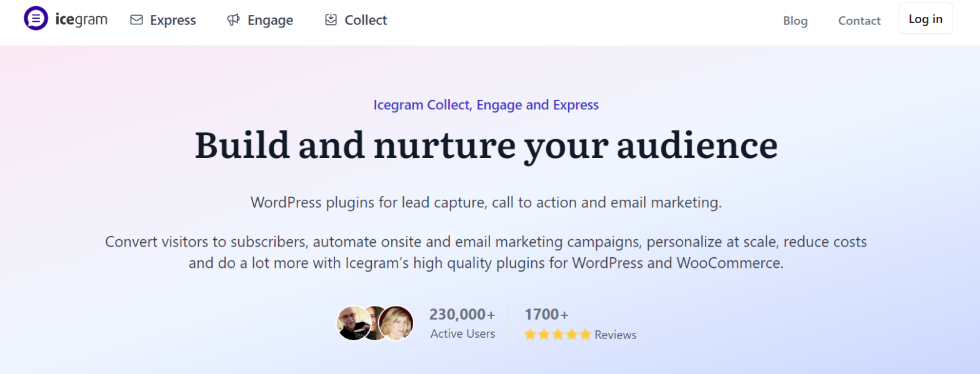This screenshot has height=374, width=980.
Task: Click the 230,000+ Active Users text
Action: point(462,323)
